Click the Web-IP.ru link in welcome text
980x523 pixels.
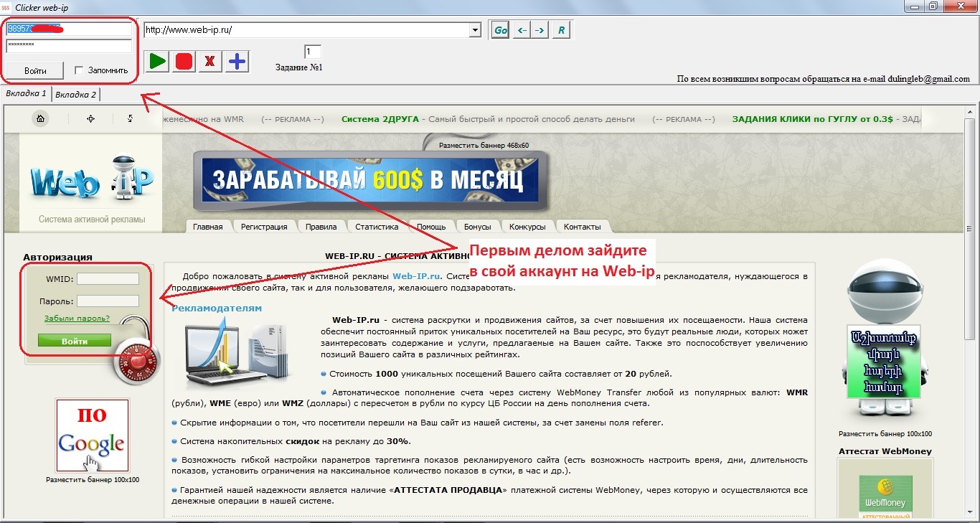415,276
